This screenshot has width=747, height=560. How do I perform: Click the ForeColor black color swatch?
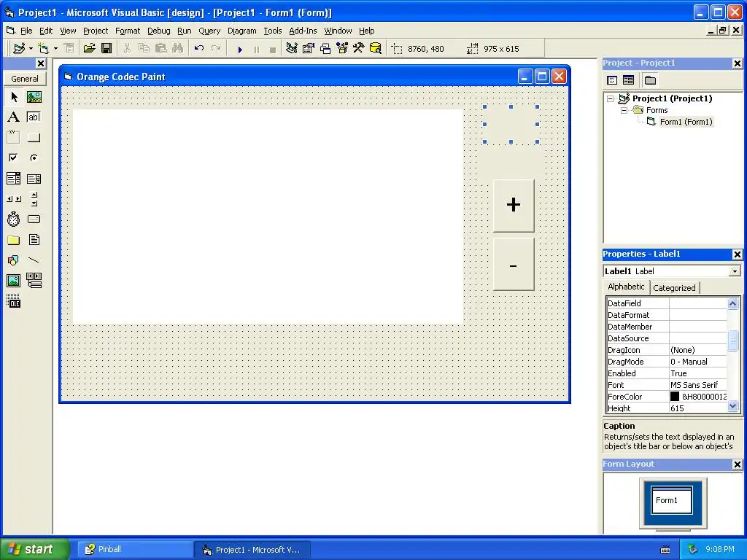click(x=675, y=396)
